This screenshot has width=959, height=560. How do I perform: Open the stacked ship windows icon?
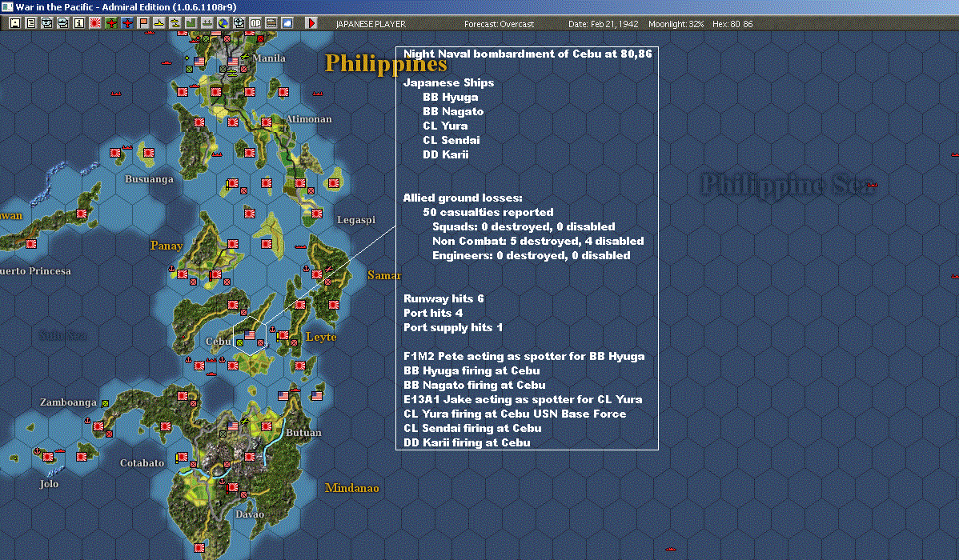pos(62,23)
